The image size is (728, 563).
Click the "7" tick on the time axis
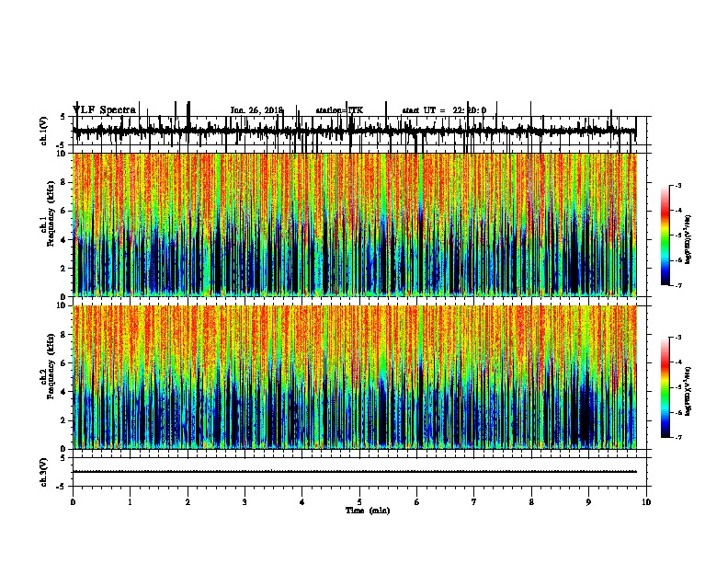click(x=474, y=502)
